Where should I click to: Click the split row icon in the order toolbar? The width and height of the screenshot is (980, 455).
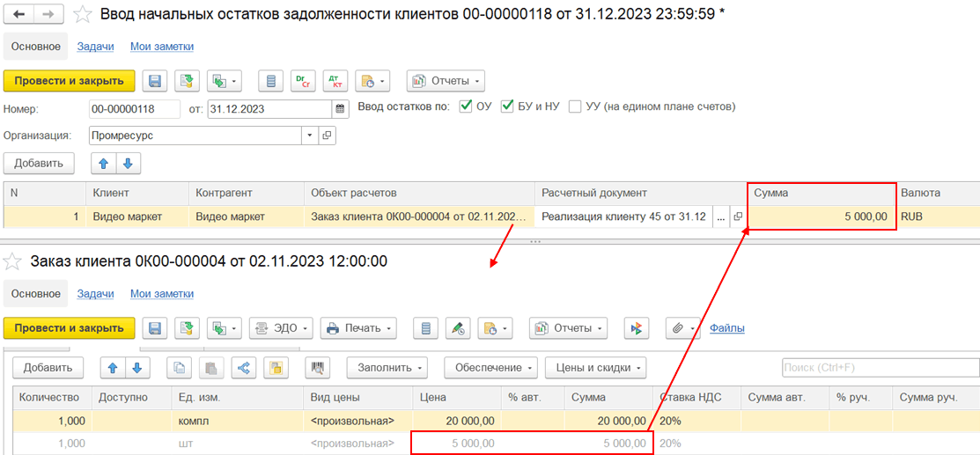(243, 367)
